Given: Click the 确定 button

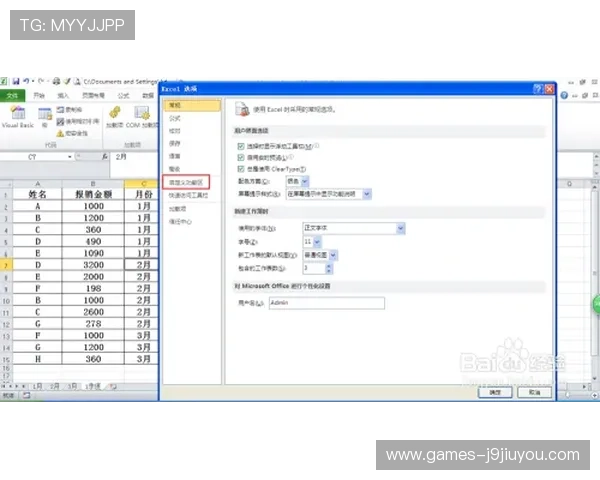Looking at the screenshot, I should [x=494, y=393].
